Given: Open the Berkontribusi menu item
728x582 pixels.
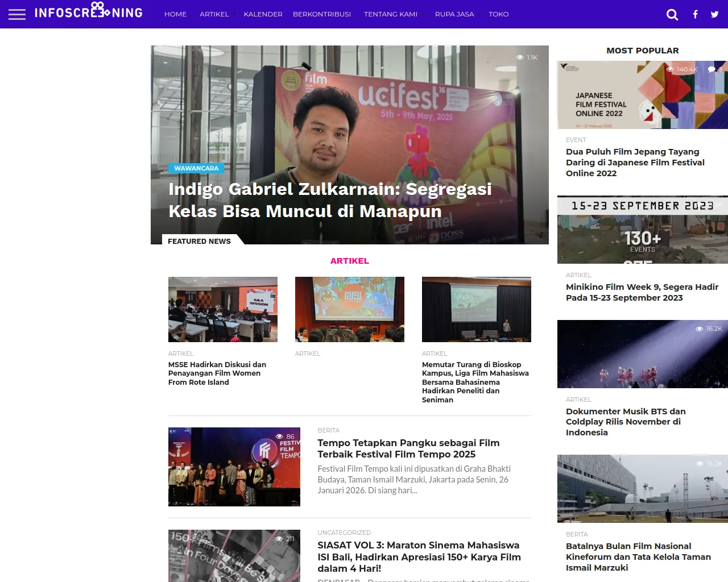Looking at the screenshot, I should (322, 14).
